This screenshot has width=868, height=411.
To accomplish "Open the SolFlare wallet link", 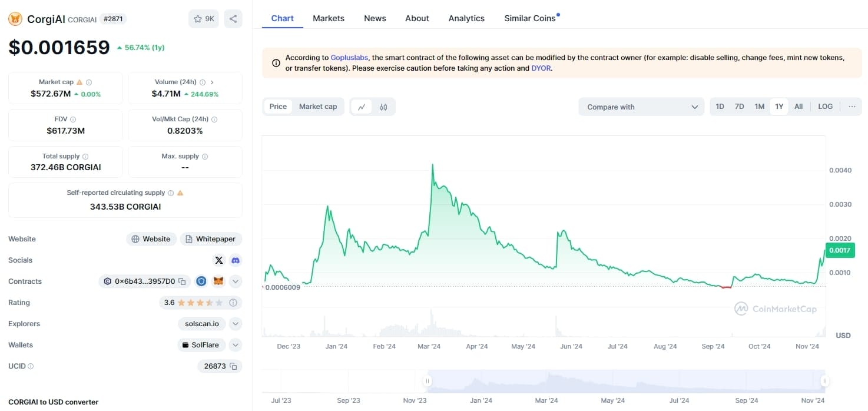I will 201,345.
